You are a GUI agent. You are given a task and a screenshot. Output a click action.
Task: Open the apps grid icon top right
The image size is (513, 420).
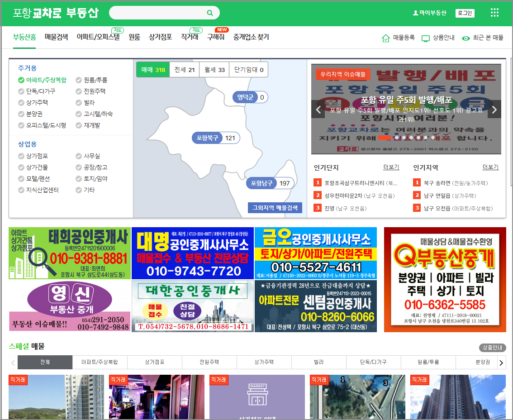[494, 12]
